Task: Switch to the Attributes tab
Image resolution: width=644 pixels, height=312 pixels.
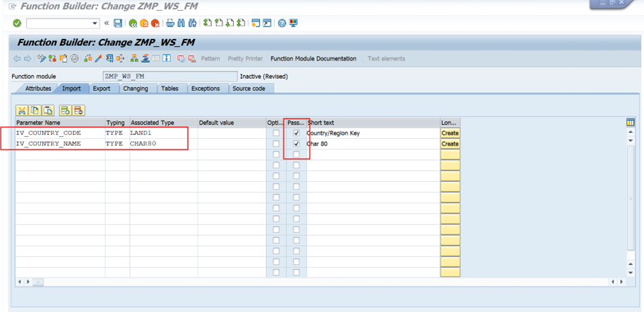Action: click(38, 89)
